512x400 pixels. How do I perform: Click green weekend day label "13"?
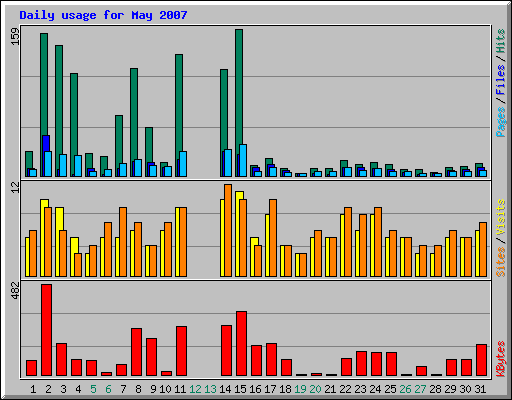click(210, 389)
